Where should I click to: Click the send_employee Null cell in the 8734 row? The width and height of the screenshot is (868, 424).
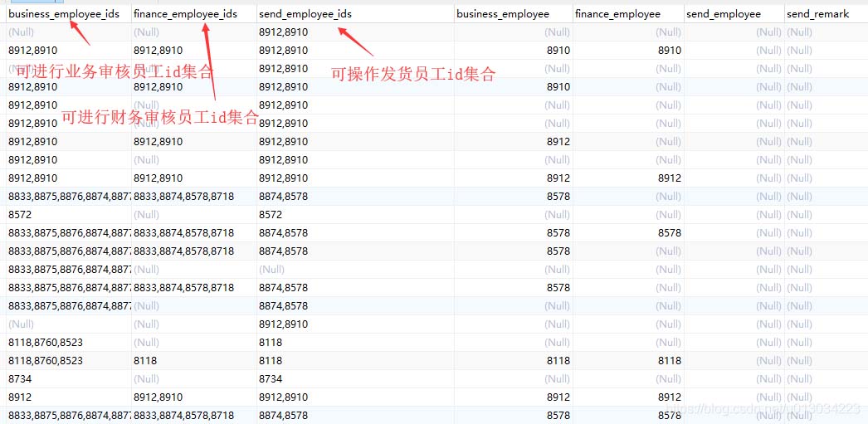point(734,379)
